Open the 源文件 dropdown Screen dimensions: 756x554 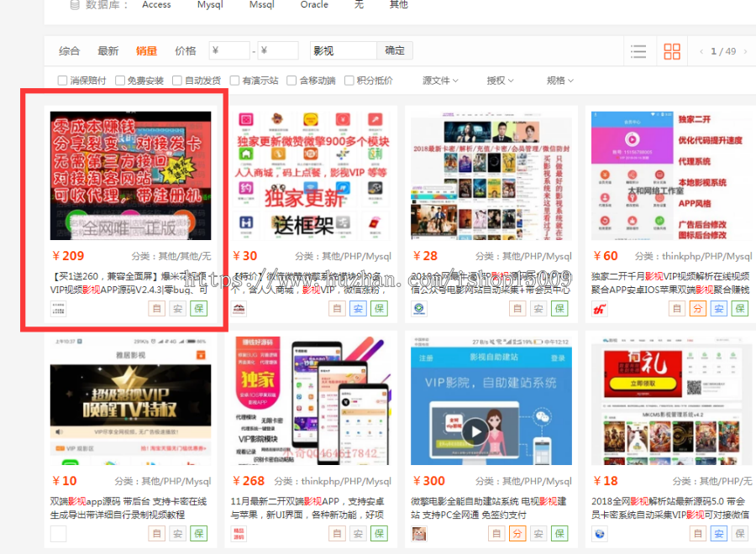click(x=440, y=80)
